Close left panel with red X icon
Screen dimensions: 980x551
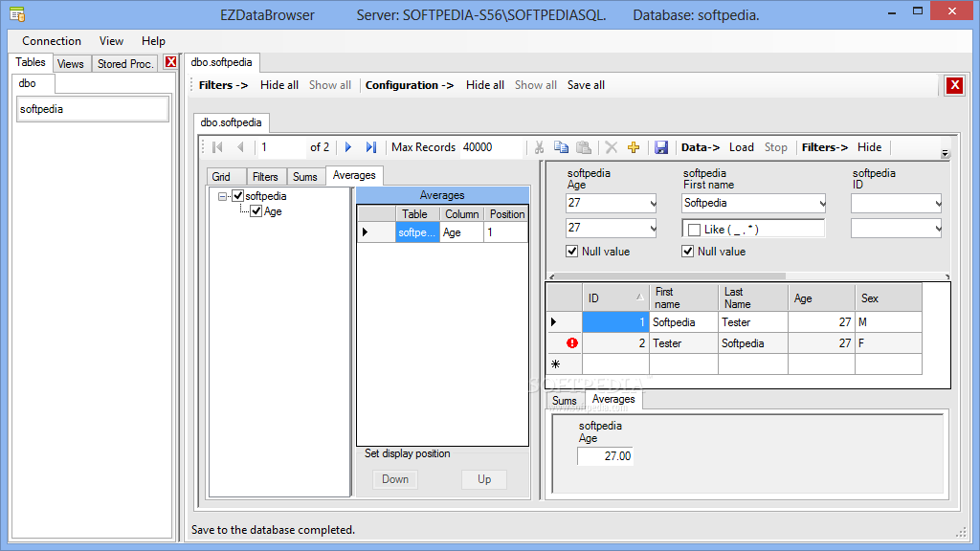coord(170,62)
